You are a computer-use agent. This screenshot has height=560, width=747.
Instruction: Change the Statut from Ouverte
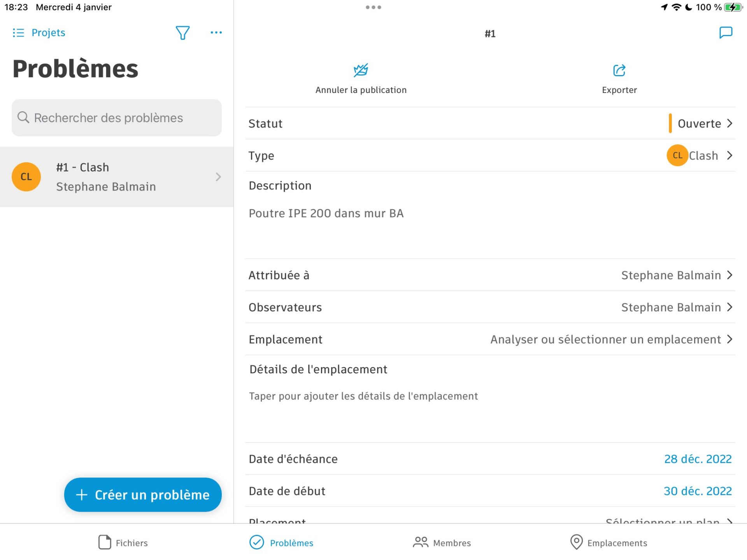pos(700,123)
